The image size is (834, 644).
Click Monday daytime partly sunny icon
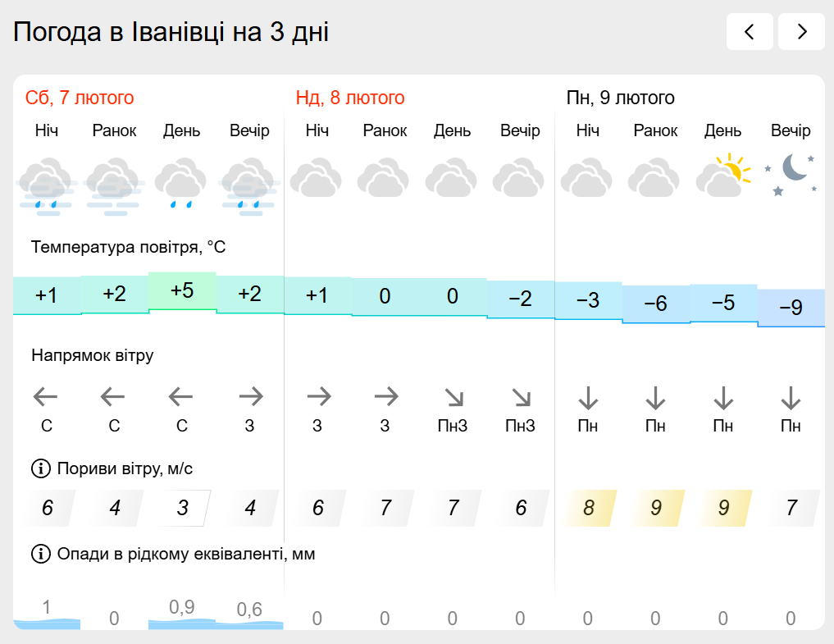pos(722,176)
